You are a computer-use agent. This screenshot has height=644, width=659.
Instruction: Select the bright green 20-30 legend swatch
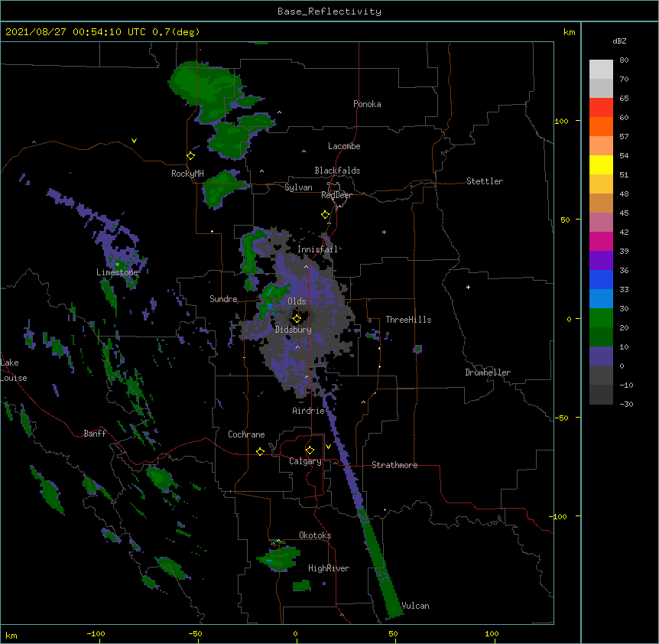(x=601, y=318)
